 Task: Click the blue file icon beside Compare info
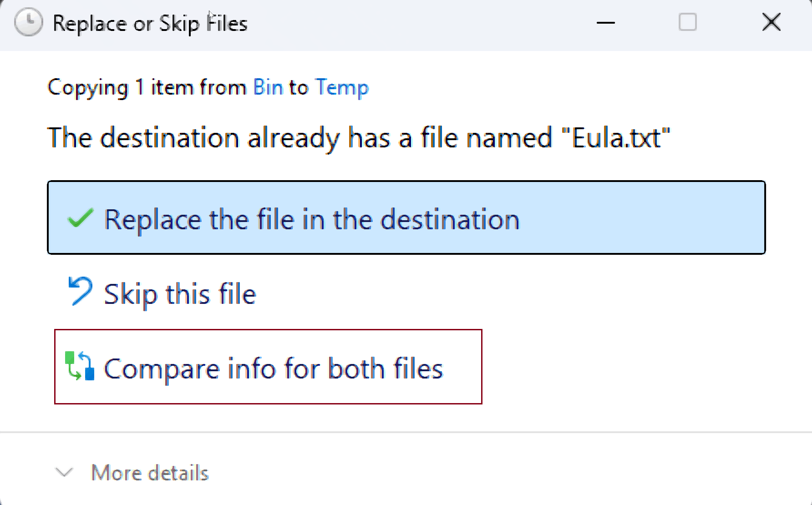[x=89, y=373]
